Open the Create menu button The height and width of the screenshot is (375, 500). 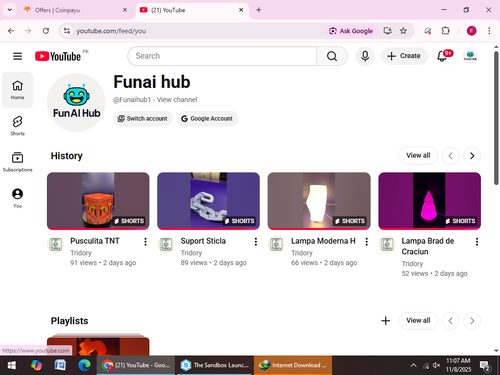[404, 56]
